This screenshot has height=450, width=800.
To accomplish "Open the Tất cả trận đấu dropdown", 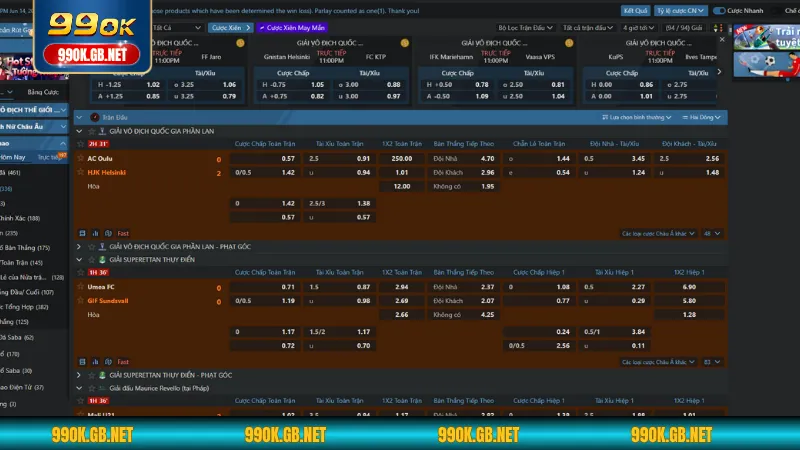I will (588, 28).
